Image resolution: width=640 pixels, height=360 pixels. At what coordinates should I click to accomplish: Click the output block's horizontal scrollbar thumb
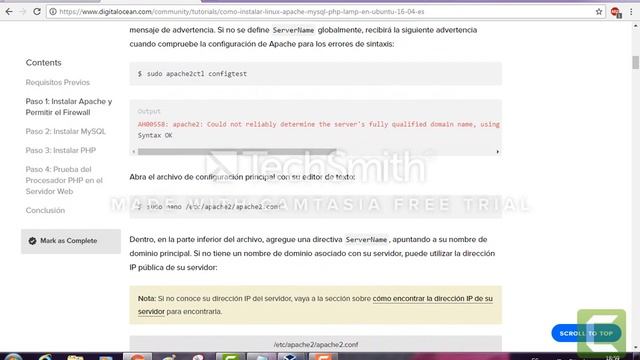pos(237,152)
